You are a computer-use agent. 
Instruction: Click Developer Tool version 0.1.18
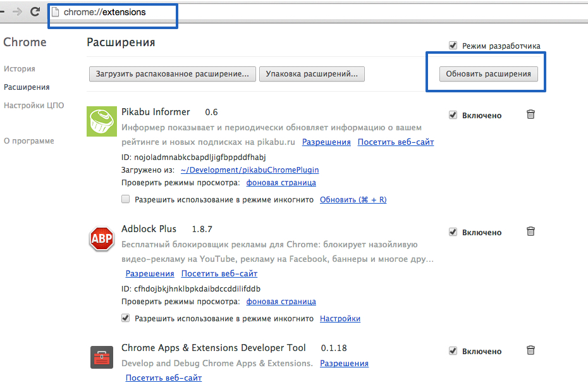click(334, 348)
